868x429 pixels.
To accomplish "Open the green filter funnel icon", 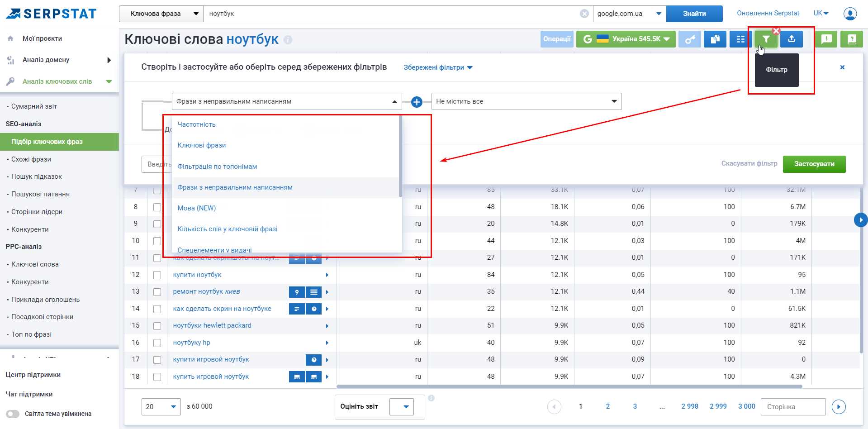I will tap(766, 39).
